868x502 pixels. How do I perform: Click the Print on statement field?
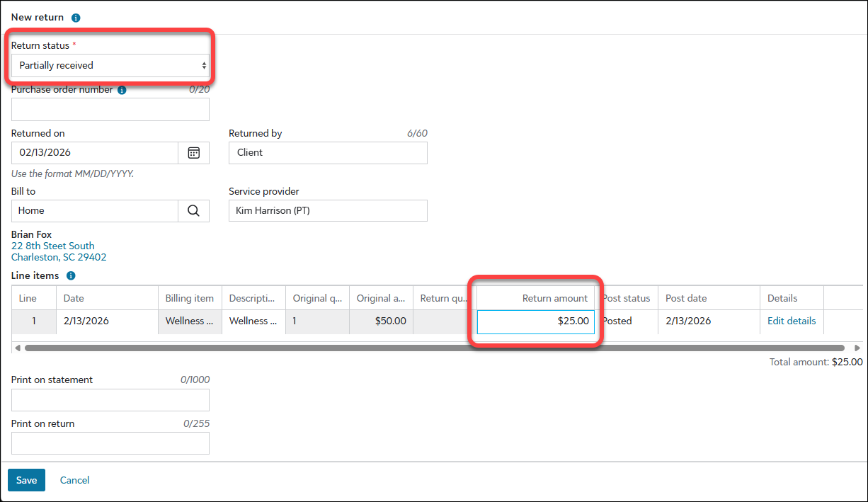tap(110, 400)
